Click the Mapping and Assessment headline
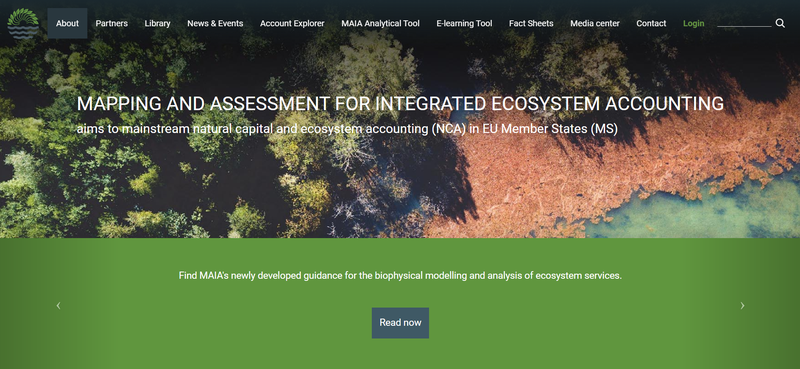The width and height of the screenshot is (800, 369). [x=401, y=104]
